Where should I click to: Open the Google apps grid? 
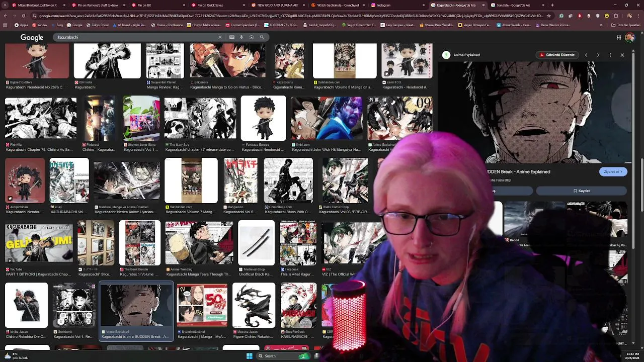click(619, 37)
